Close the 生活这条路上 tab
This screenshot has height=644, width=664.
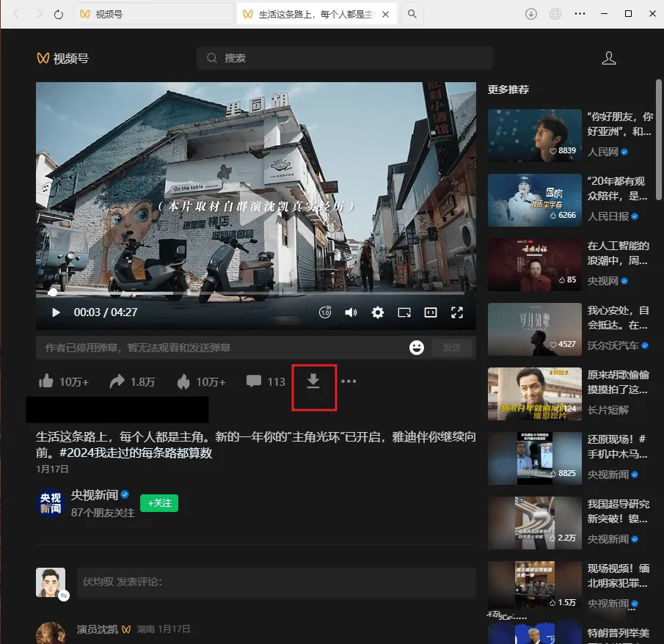(385, 15)
